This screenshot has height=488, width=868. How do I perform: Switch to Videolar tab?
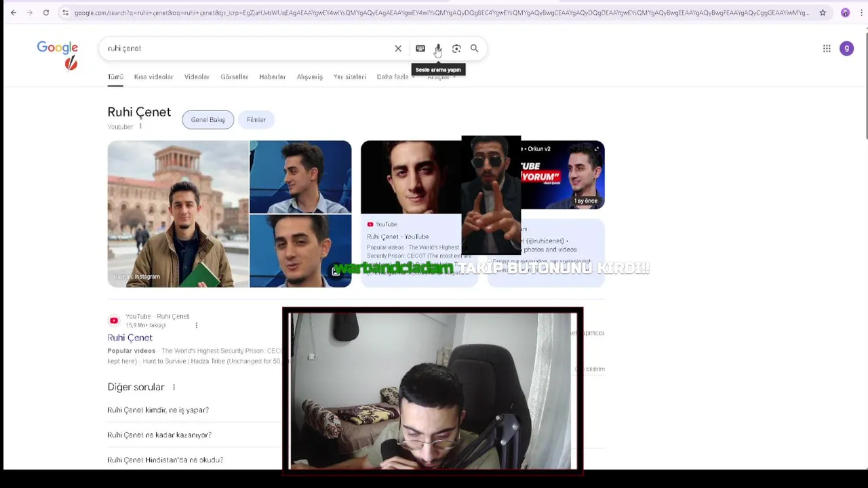(197, 77)
